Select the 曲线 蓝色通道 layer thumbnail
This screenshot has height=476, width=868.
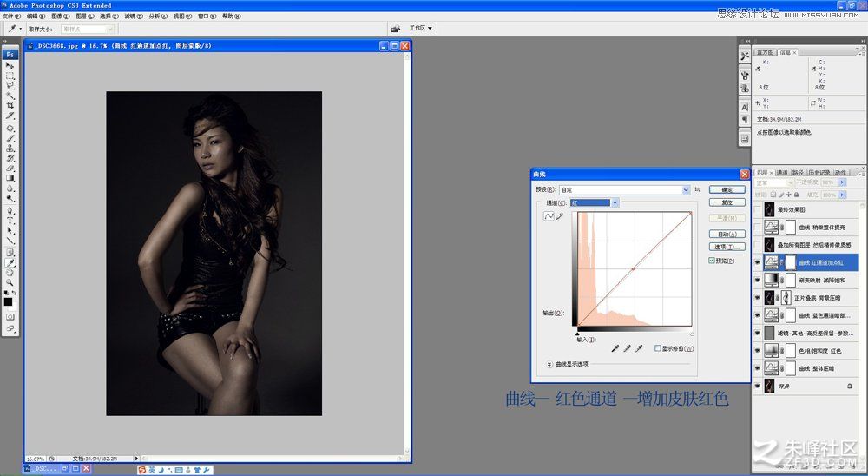771,315
